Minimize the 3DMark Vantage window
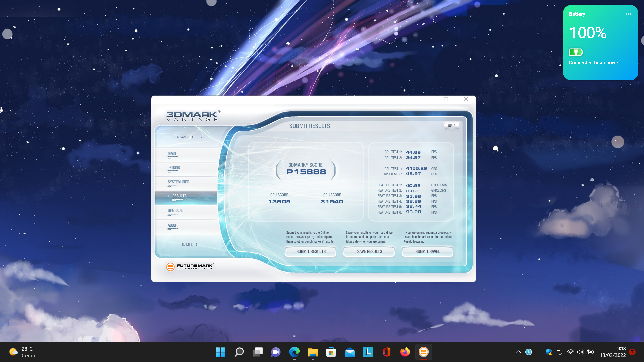 point(427,99)
